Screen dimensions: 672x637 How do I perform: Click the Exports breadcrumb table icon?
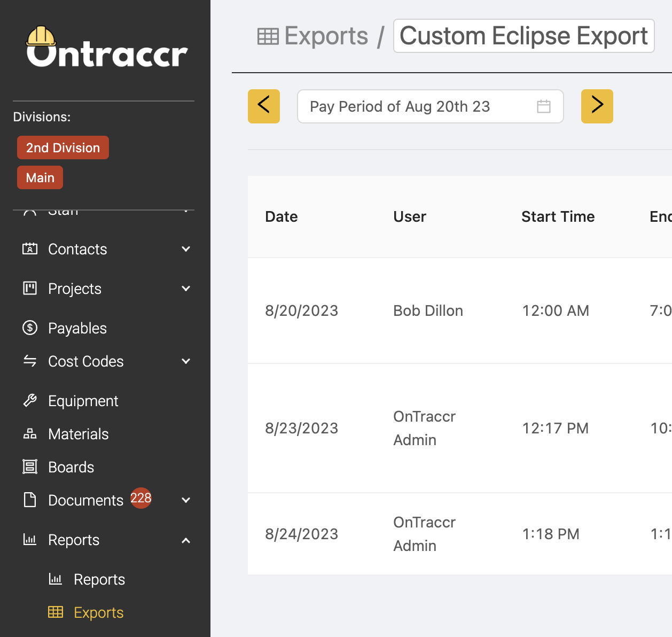tap(268, 36)
